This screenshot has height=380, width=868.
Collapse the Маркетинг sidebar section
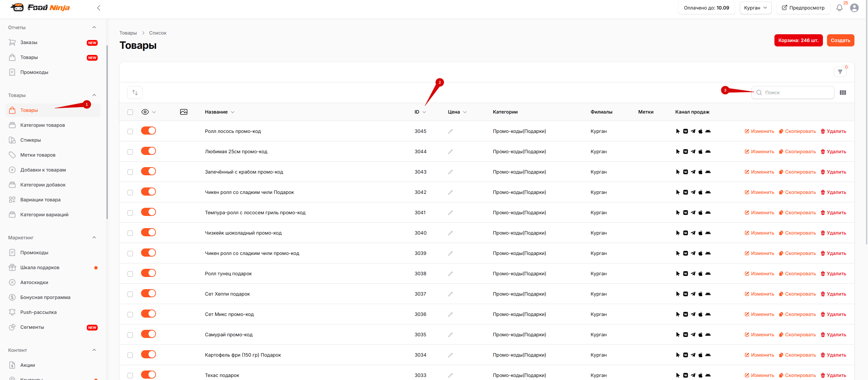tap(94, 238)
